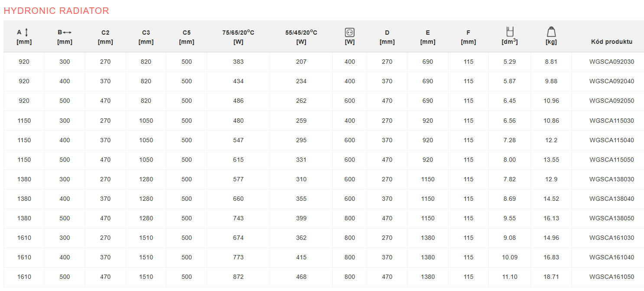Click the 11.10 dm³ capacity cell
This screenshot has width=644, height=291.
(x=510, y=277)
